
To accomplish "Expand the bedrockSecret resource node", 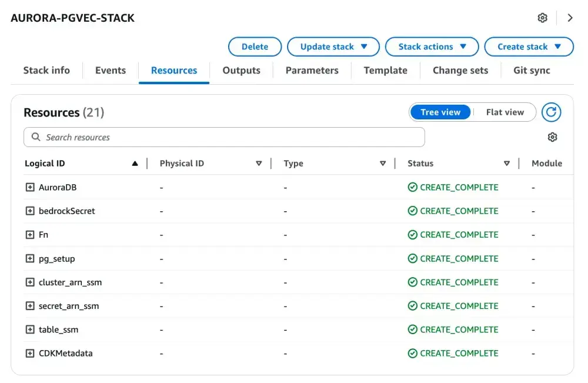I will (x=30, y=211).
